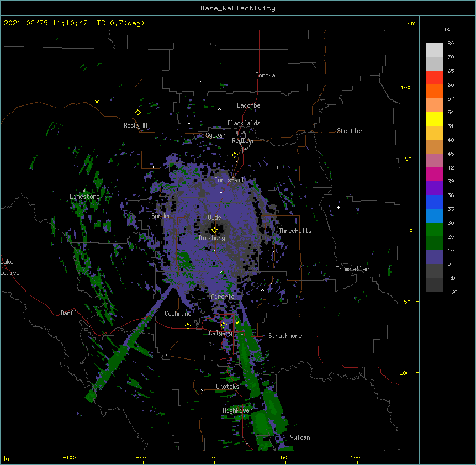
Task: Click the Limestone label
Action: 84,197
